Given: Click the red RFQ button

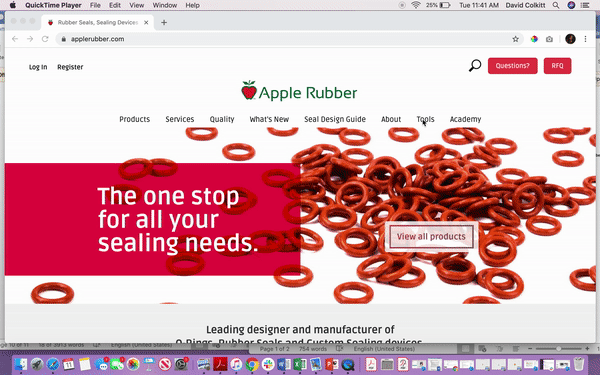Looking at the screenshot, I should [x=557, y=66].
